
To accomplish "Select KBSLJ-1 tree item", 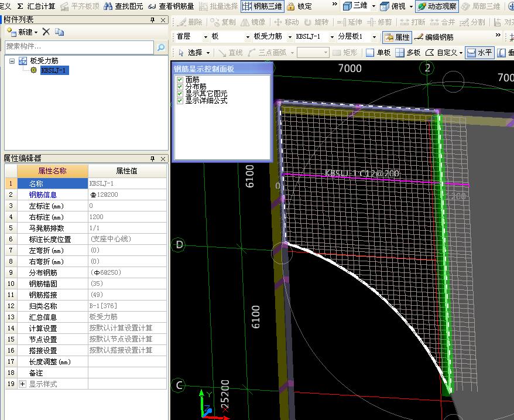I will point(54,70).
